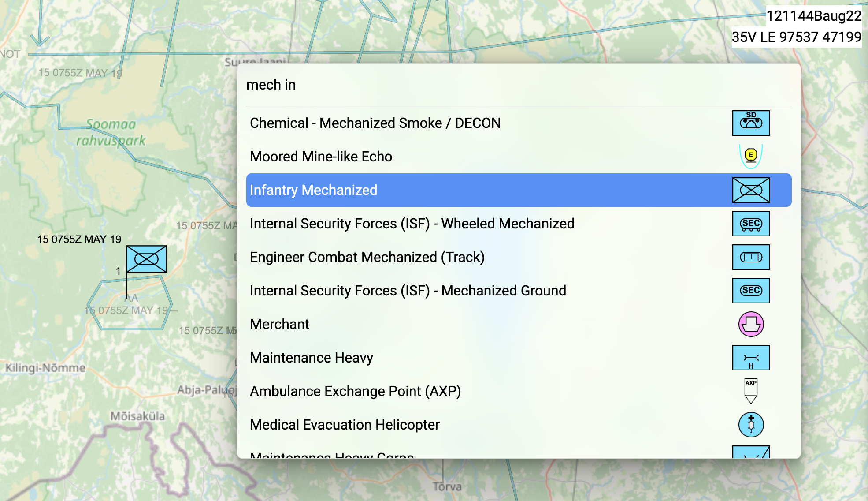Click the ISF Wheeled Mechanized SEC icon
868x501 pixels.
[x=751, y=224]
